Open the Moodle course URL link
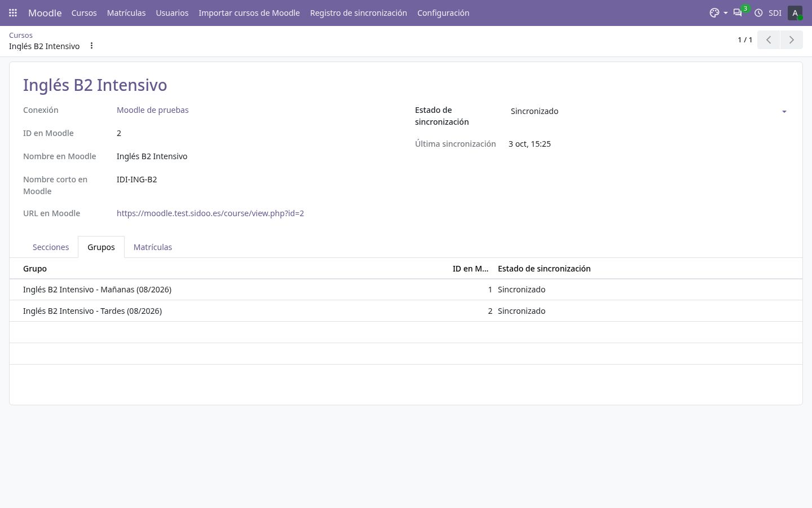812x508 pixels. point(210,213)
